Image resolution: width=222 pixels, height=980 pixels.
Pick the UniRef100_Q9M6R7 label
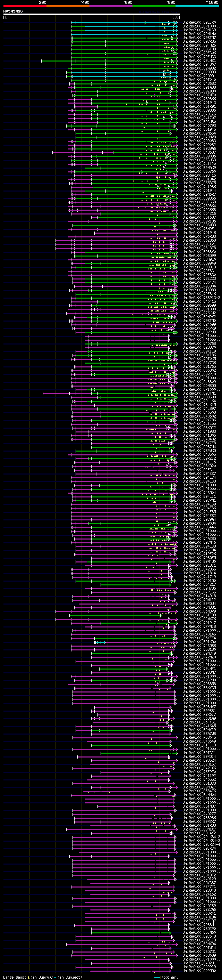coord(199,194)
